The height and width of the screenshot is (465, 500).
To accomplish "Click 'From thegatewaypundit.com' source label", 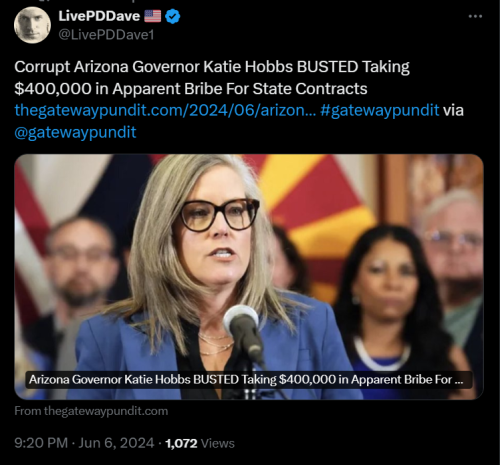I will point(91,411).
